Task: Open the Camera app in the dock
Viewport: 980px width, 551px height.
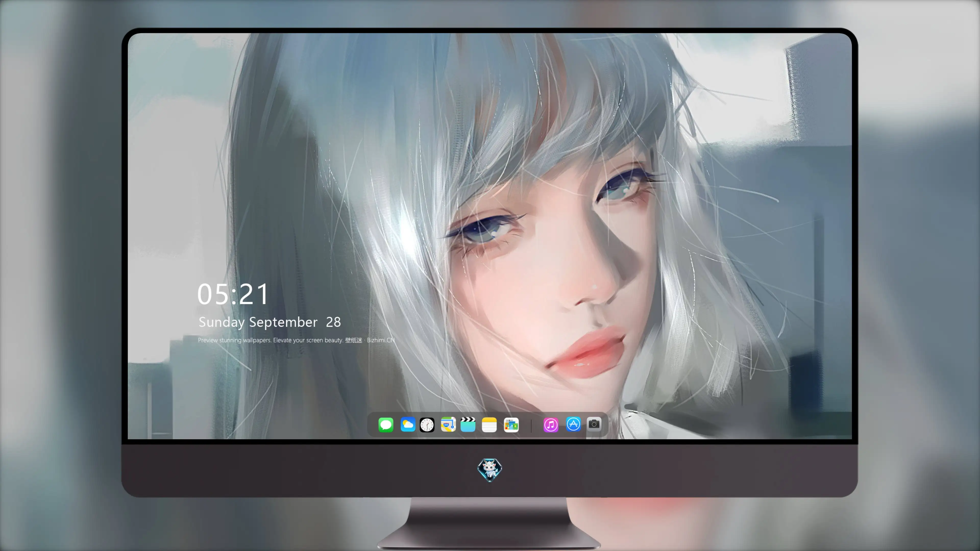Action: (594, 424)
